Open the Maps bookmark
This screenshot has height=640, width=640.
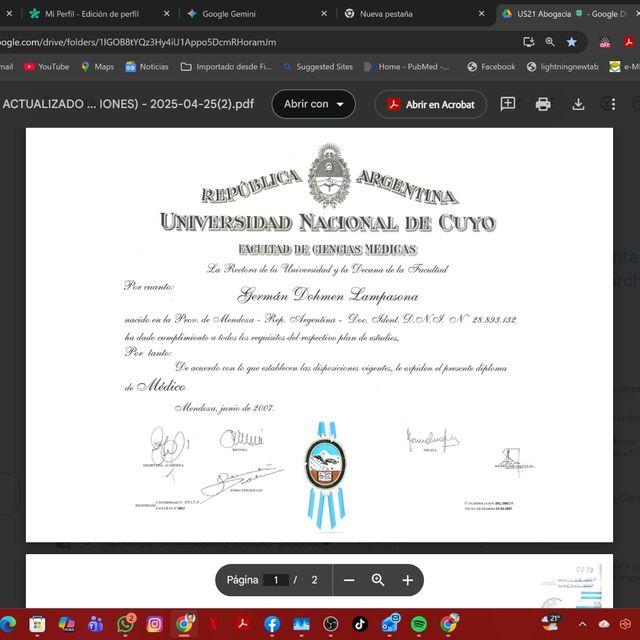(98, 67)
